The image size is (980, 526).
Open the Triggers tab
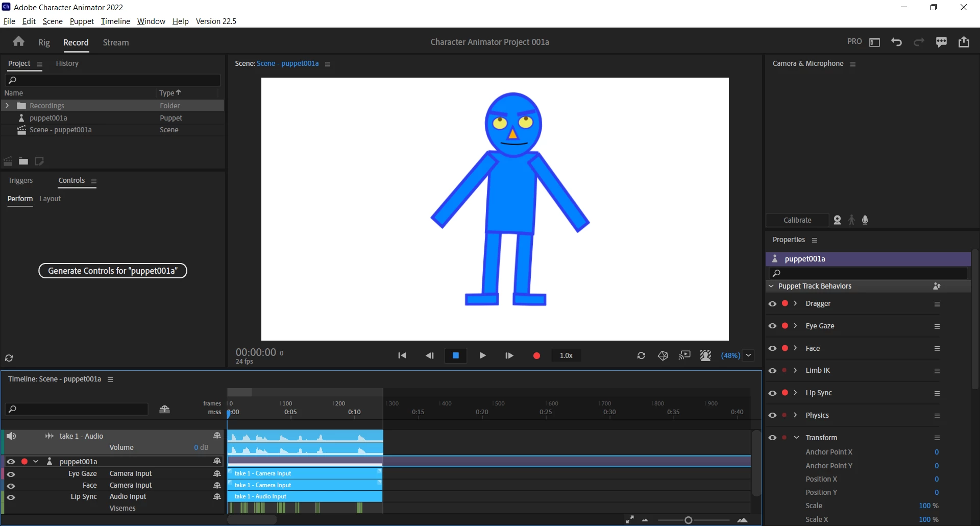20,180
